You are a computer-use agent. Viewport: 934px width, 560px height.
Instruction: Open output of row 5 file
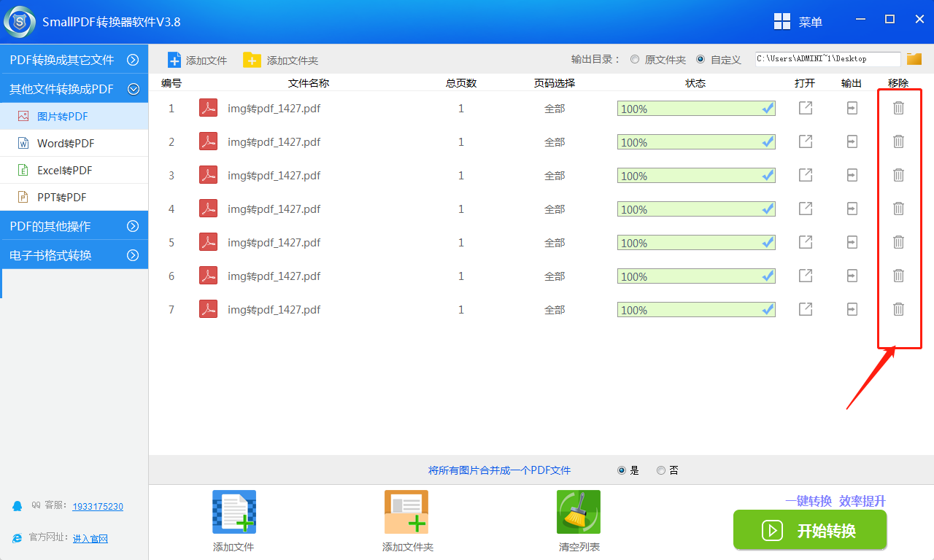(x=806, y=242)
